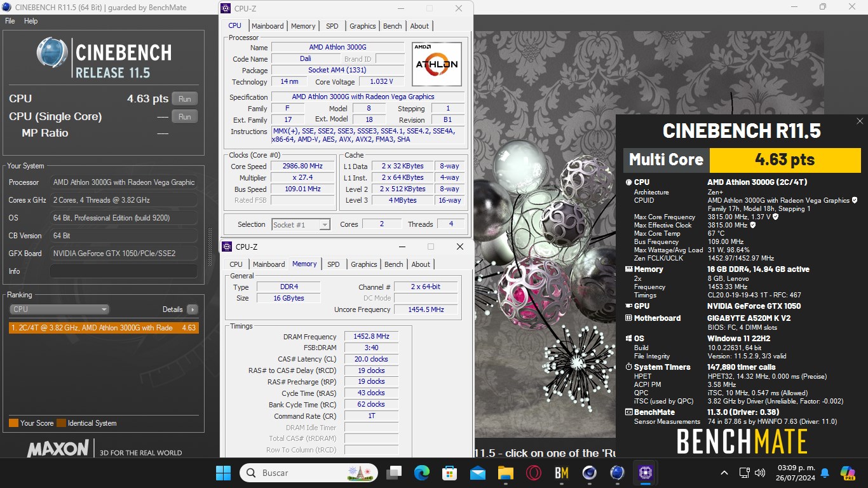Open the About tab in the CPU-Z processor window
868x488 pixels.
tap(419, 26)
